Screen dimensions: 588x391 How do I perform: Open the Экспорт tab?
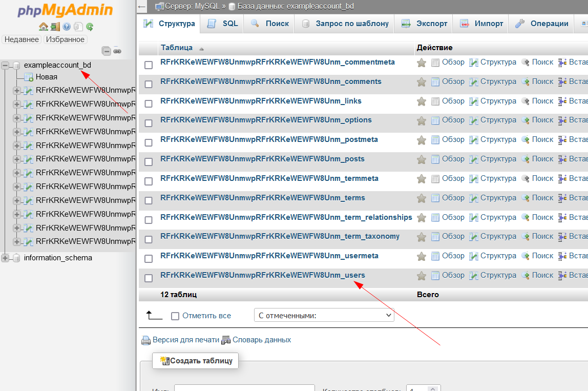425,24
